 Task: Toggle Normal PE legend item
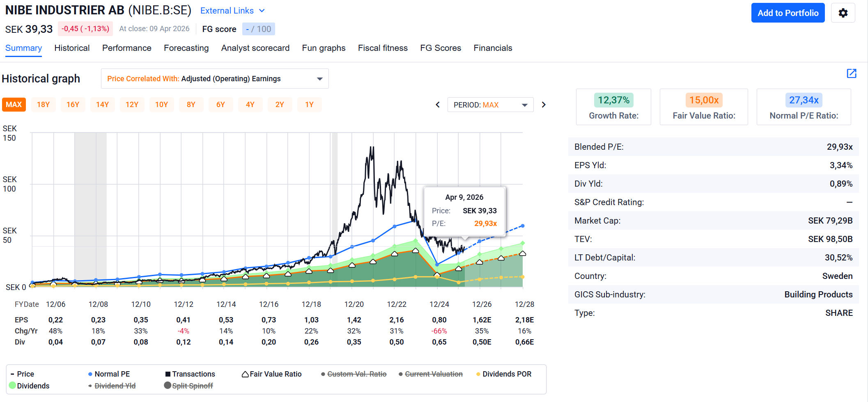[x=109, y=374]
